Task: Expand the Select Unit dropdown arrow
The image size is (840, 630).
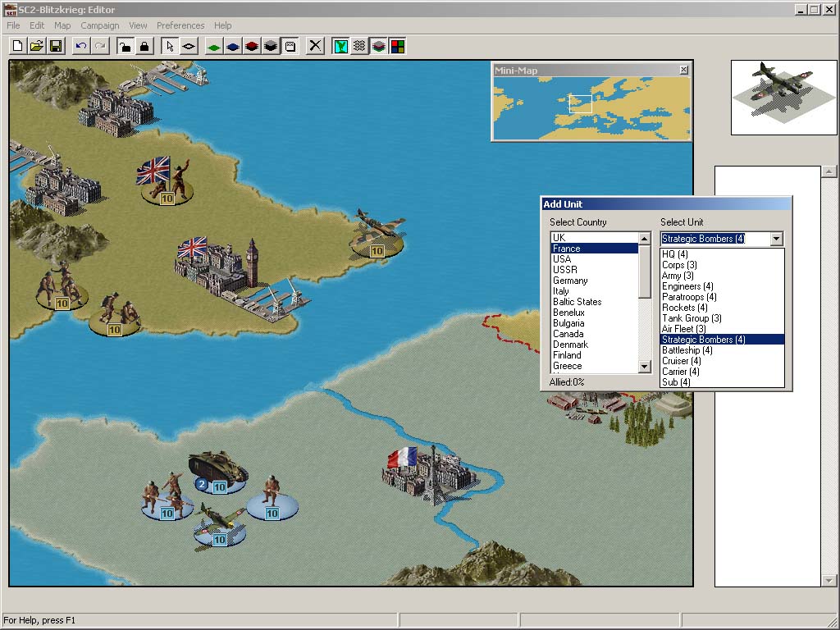Action: tap(776, 239)
